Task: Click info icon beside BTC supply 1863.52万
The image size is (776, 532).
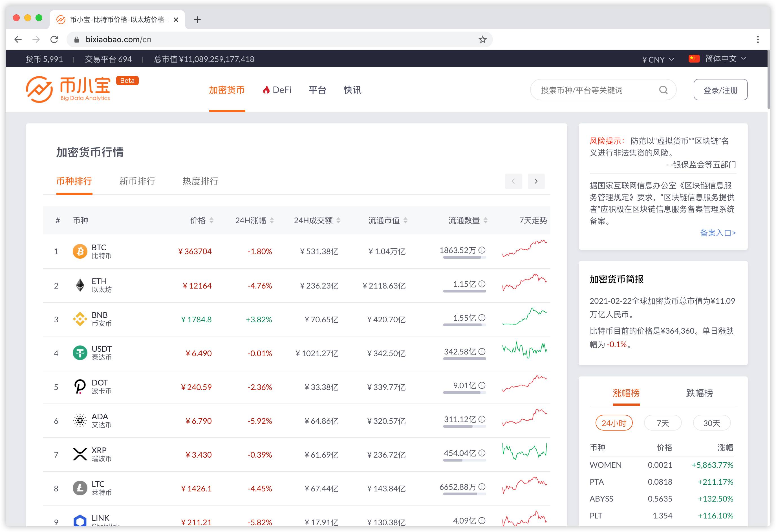Action: coord(482,250)
